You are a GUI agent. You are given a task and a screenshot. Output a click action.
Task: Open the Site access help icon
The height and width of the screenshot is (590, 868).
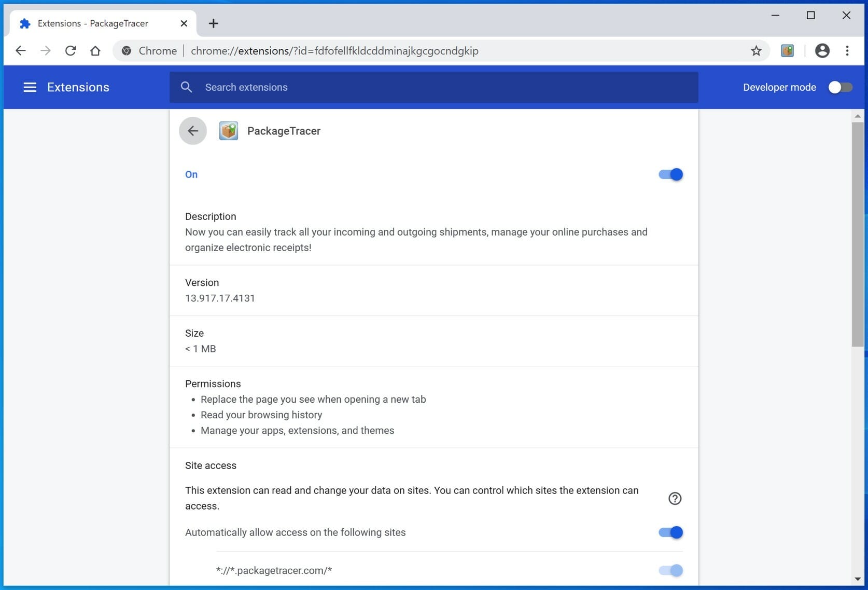click(x=675, y=499)
